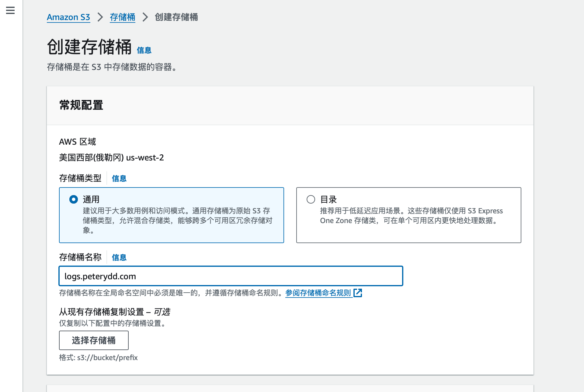
Task: Click the 信息 link next to 存储桶名称
Action: 119,257
